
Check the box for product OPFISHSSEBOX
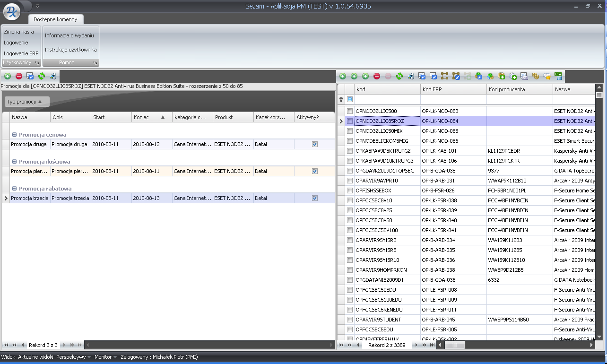(350, 191)
